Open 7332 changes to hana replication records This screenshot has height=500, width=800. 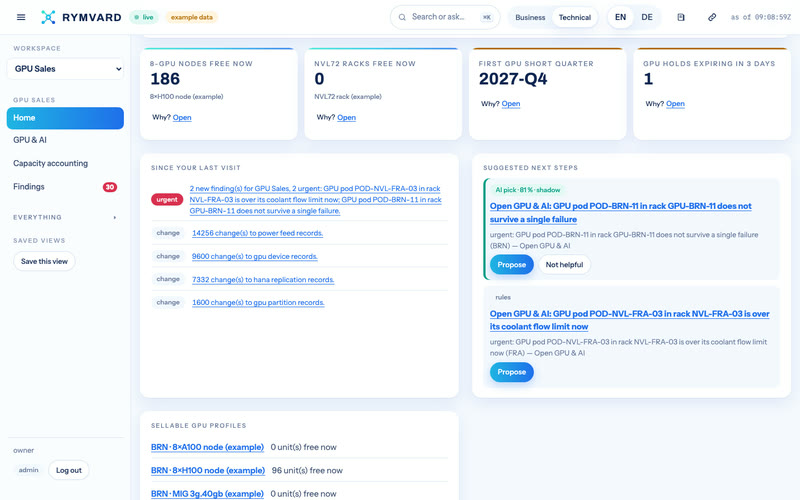[263, 280]
